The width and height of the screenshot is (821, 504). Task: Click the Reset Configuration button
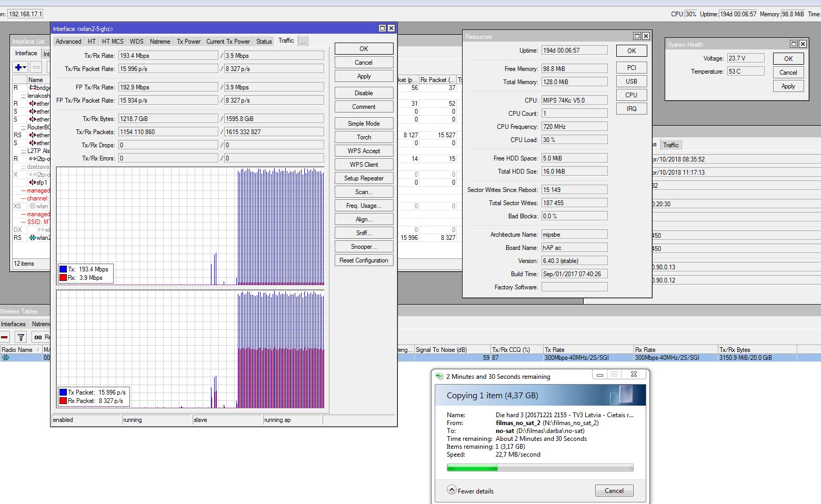(x=364, y=260)
